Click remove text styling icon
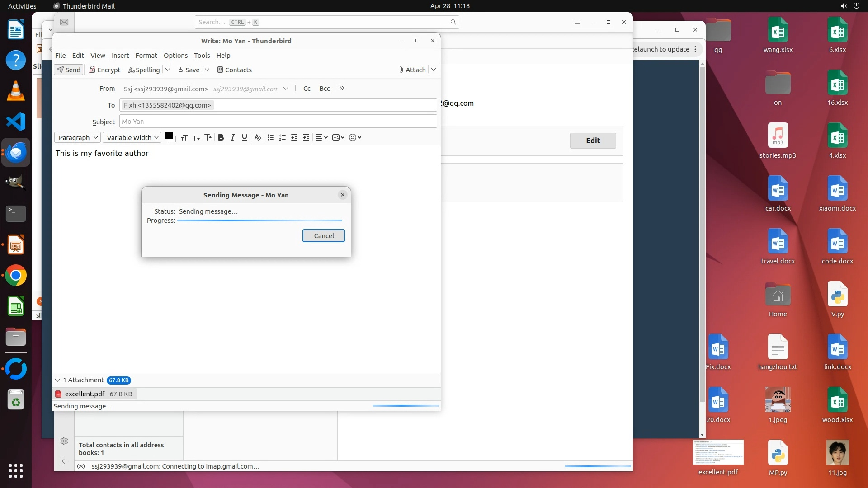 tap(257, 137)
